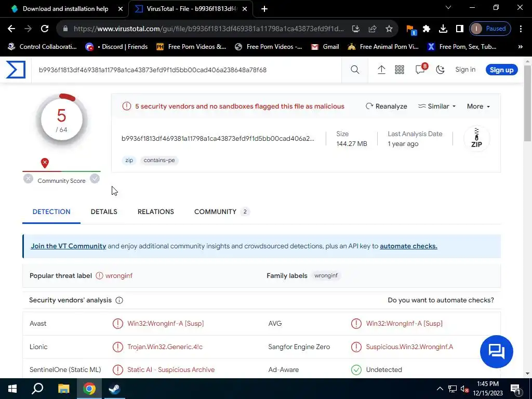Open the Paused profile button
The height and width of the screenshot is (399, 532).
point(490,29)
